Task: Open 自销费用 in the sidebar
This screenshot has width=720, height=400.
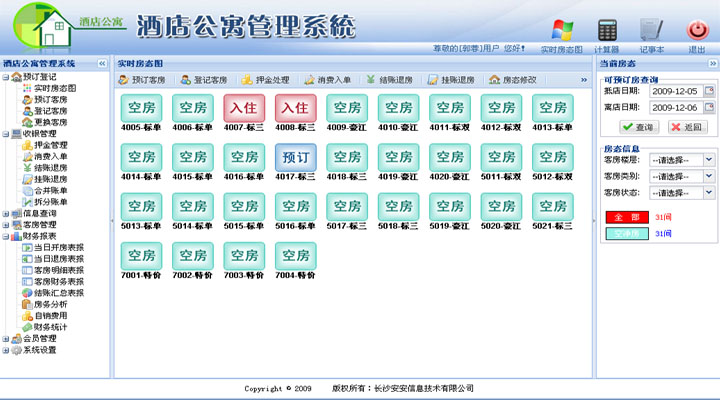Action: [x=51, y=316]
